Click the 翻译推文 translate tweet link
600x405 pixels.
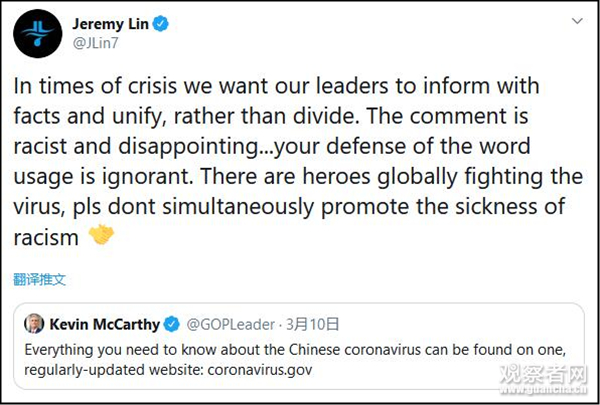pyautogui.click(x=40, y=279)
